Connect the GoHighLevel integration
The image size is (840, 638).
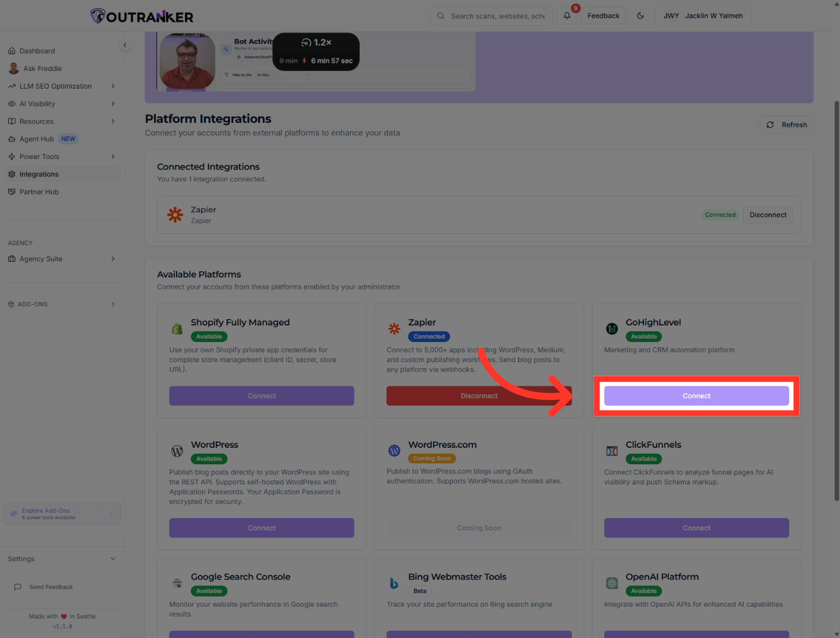(x=696, y=396)
